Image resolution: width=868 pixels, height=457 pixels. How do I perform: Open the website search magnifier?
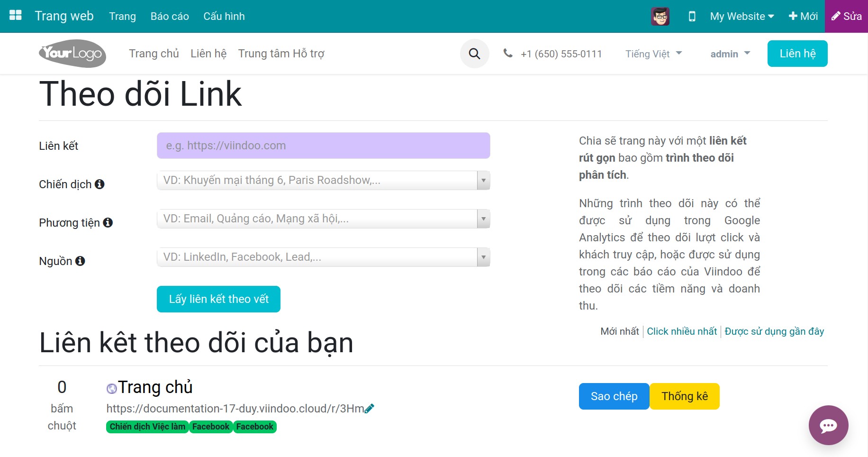pyautogui.click(x=474, y=54)
